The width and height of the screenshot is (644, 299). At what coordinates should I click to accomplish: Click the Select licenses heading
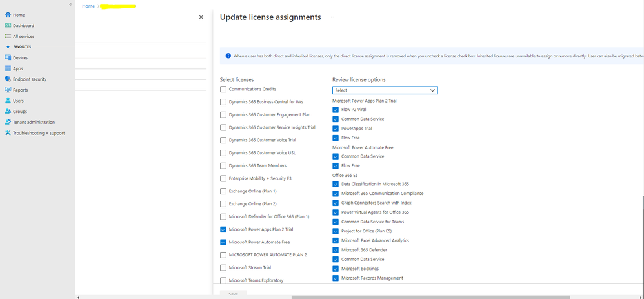pos(237,80)
